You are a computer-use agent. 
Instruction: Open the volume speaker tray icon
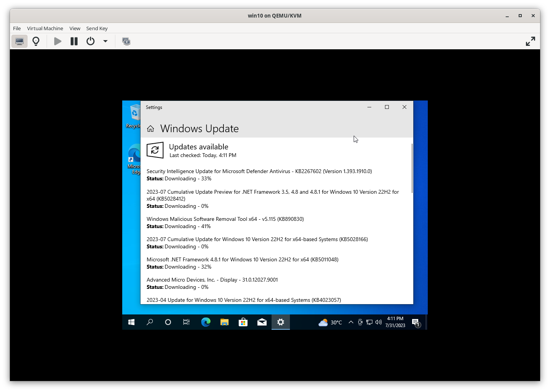click(x=379, y=322)
